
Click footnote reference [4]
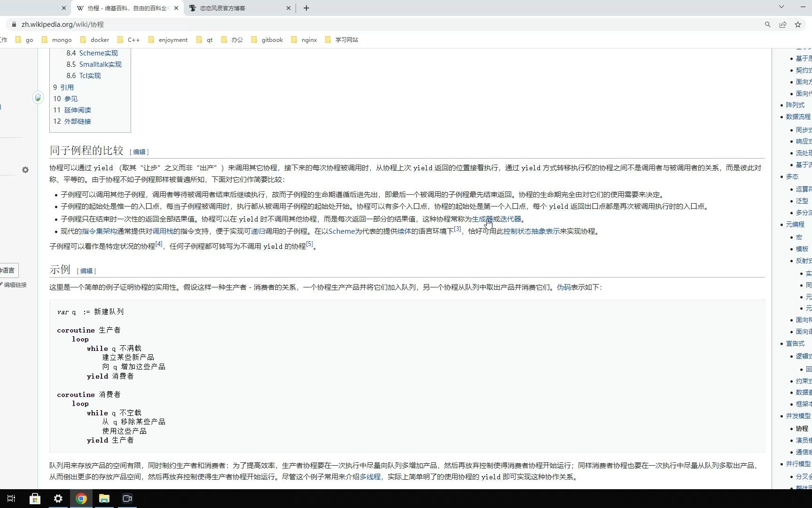pos(159,244)
